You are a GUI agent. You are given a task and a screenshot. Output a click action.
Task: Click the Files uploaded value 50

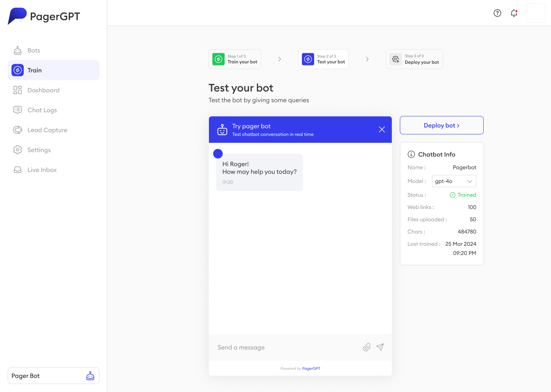click(x=473, y=219)
